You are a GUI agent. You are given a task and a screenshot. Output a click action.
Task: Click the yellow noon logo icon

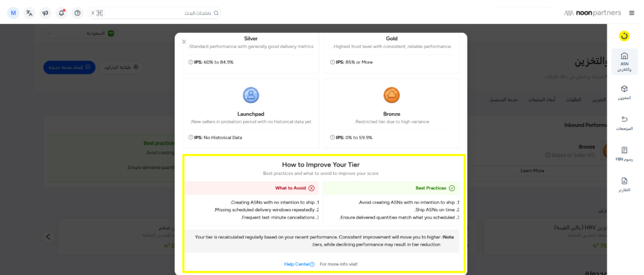coord(624,36)
